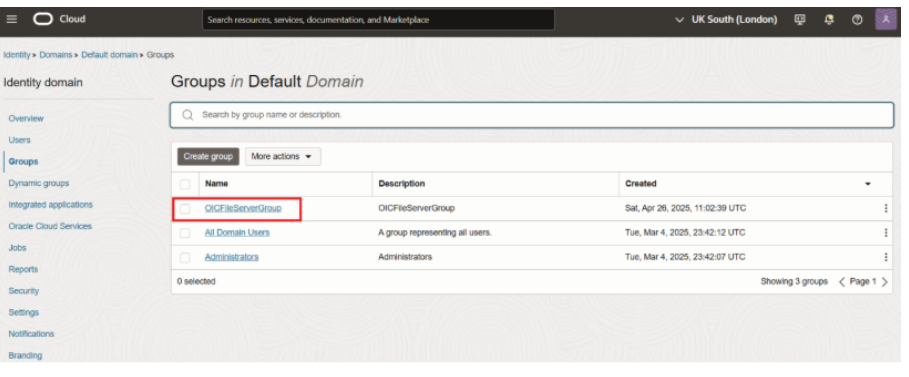Viewport: 909px width, 377px height.
Task: Click the "Showing 3 groups" text
Action: pyautogui.click(x=794, y=281)
